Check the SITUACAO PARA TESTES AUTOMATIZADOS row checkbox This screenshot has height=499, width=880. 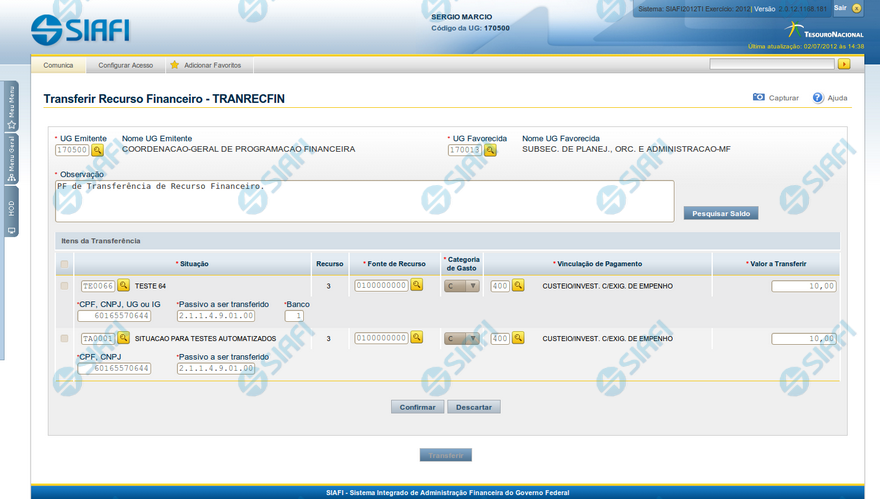65,338
